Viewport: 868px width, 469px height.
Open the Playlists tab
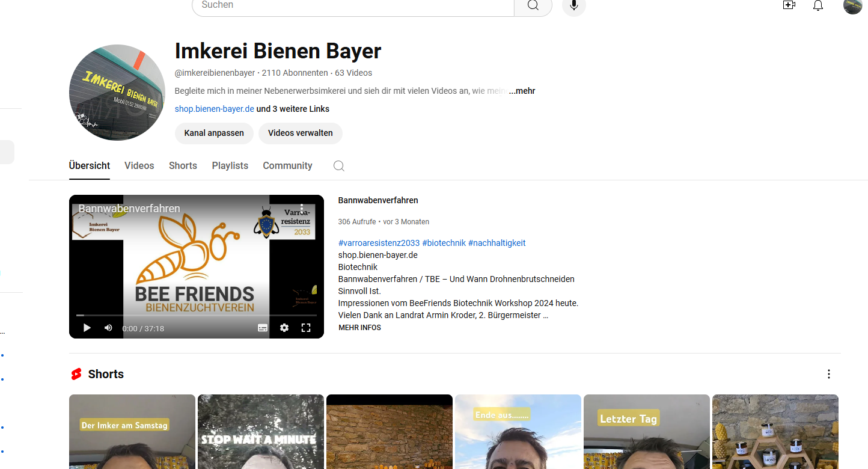click(230, 165)
